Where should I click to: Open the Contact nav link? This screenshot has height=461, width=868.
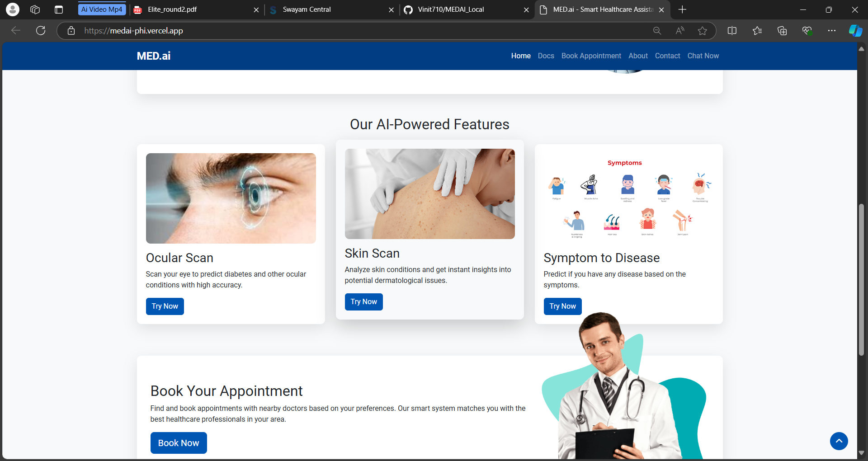(667, 56)
